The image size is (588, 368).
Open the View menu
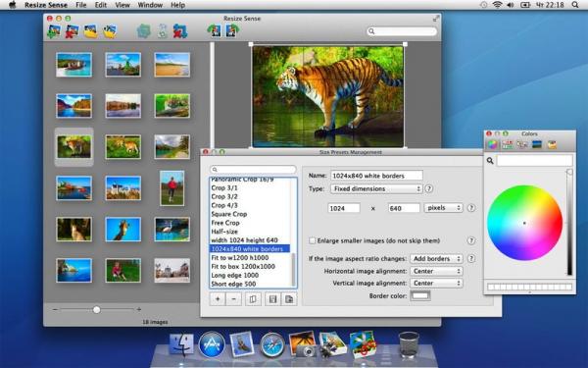click(x=122, y=5)
